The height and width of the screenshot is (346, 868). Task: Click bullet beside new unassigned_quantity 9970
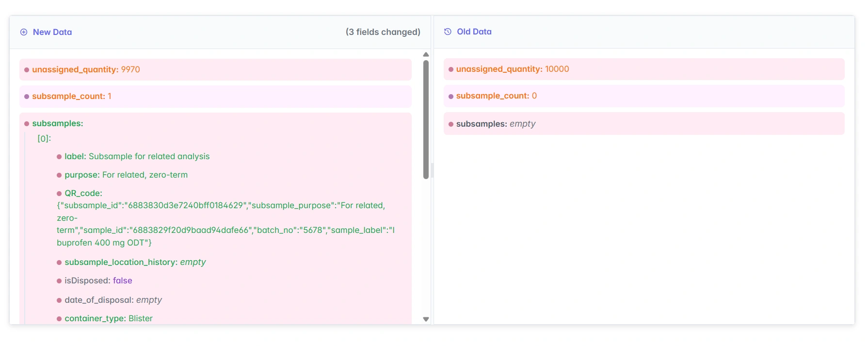tap(27, 70)
